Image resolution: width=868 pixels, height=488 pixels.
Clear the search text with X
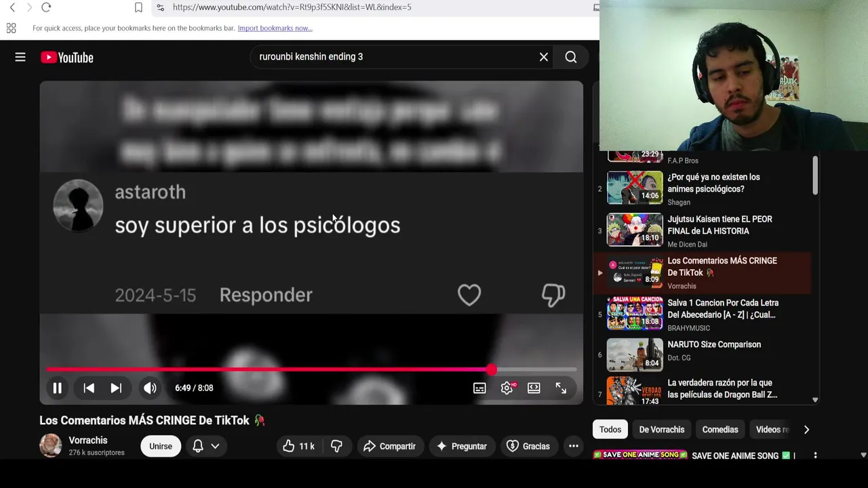point(544,57)
